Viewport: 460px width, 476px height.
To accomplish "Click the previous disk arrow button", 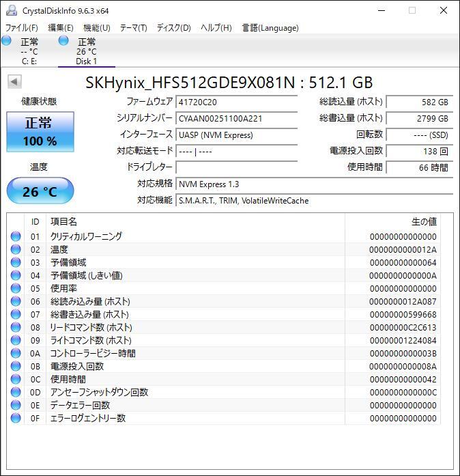I will (14, 82).
